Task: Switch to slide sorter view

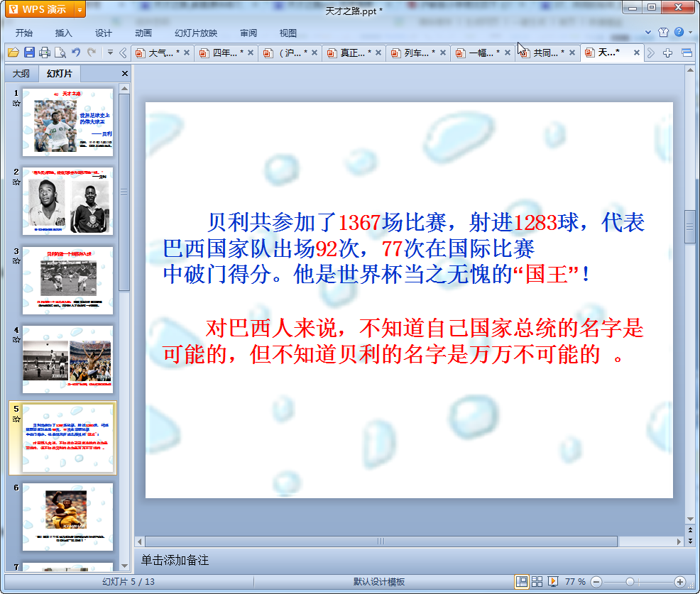Action: [x=537, y=582]
